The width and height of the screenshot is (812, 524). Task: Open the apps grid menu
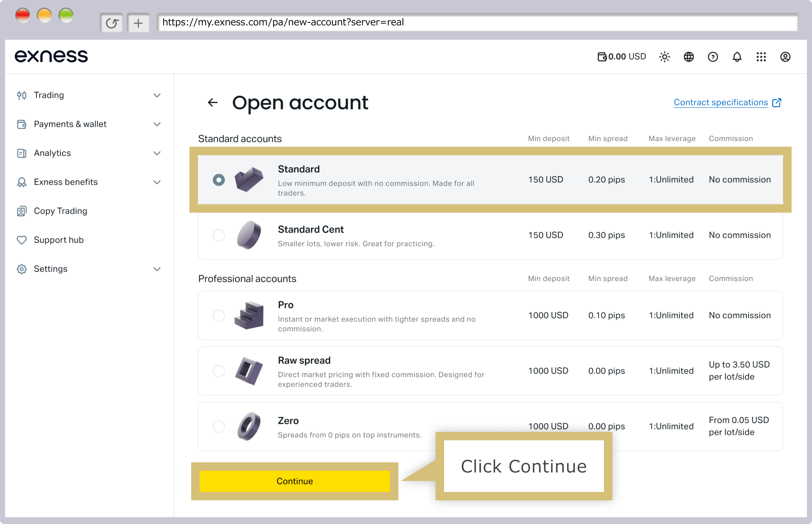pos(761,57)
